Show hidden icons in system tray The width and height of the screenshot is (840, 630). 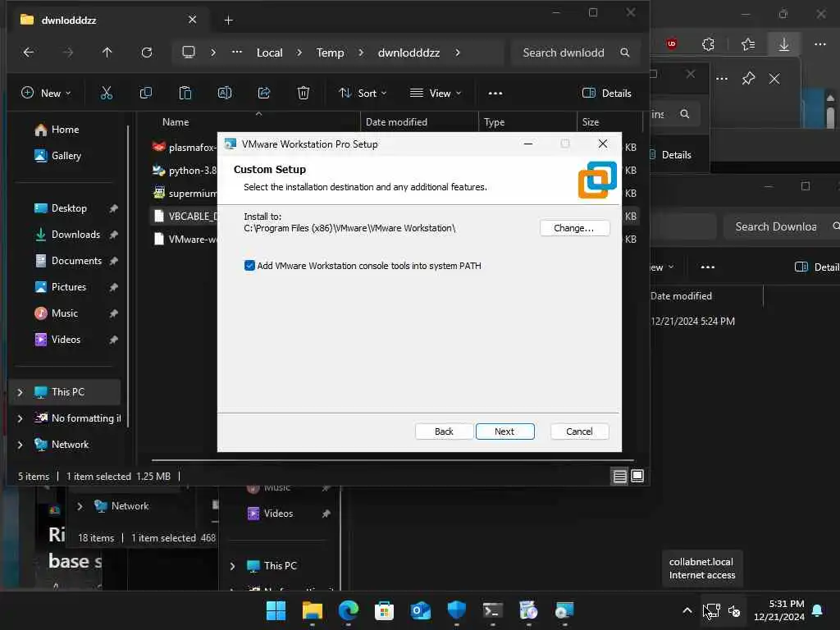(x=687, y=610)
